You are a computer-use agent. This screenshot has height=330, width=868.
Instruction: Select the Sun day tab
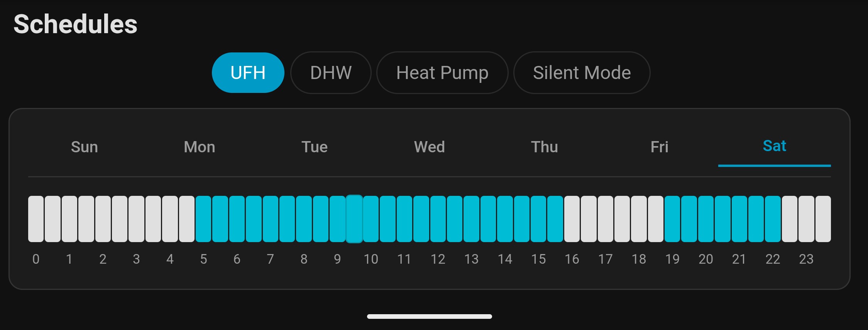pyautogui.click(x=85, y=147)
